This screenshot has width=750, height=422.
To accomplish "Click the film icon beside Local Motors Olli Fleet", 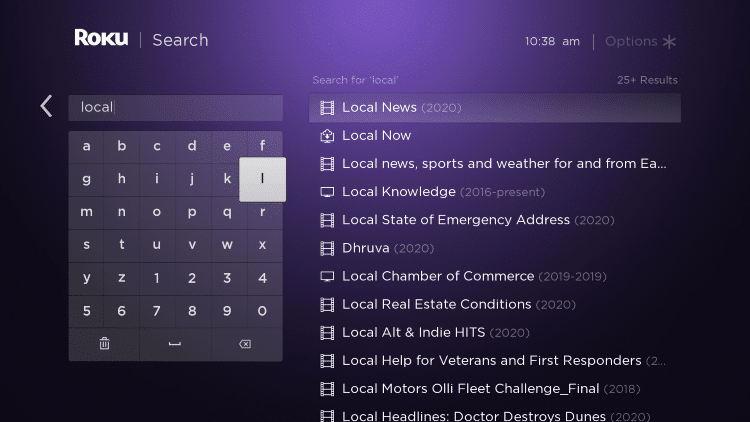I will (327, 389).
